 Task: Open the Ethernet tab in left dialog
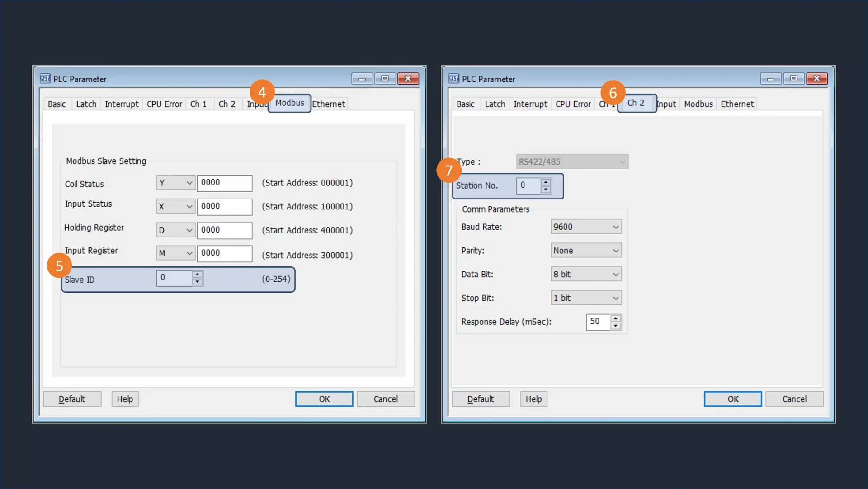tap(329, 104)
